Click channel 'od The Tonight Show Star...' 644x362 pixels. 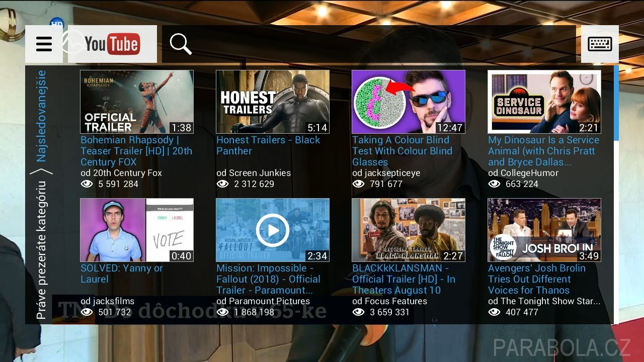(544, 301)
